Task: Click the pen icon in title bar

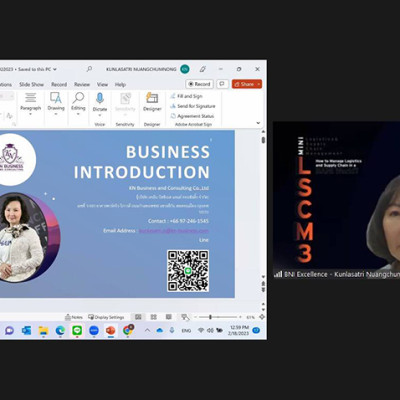Action: click(203, 69)
